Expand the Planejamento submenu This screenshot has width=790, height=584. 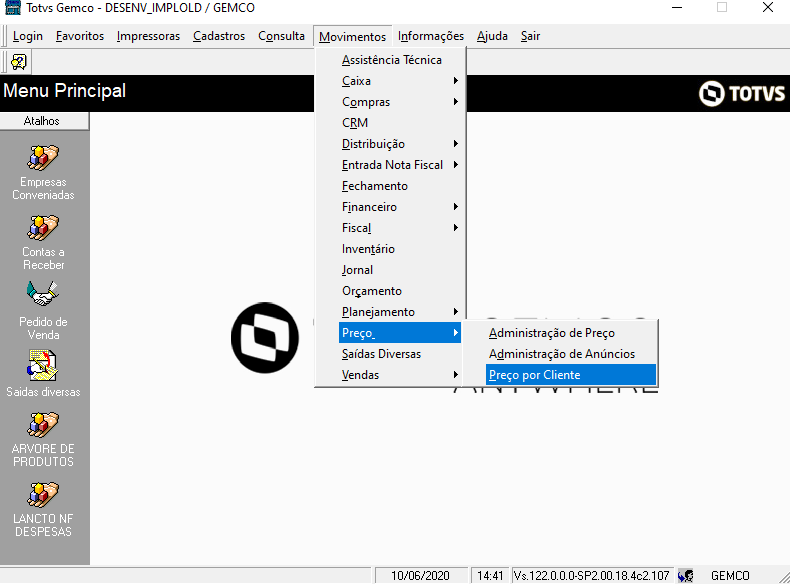(x=400, y=312)
